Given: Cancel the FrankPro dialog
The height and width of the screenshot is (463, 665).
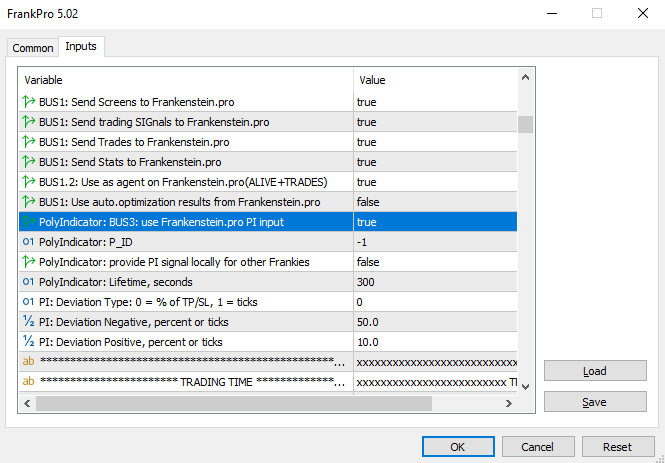Looking at the screenshot, I should pos(538,447).
